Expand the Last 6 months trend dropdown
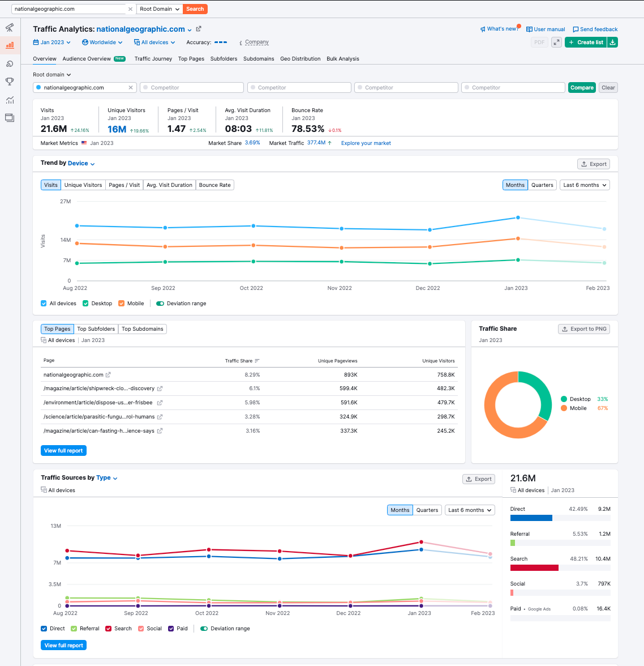The image size is (644, 666). (x=585, y=185)
